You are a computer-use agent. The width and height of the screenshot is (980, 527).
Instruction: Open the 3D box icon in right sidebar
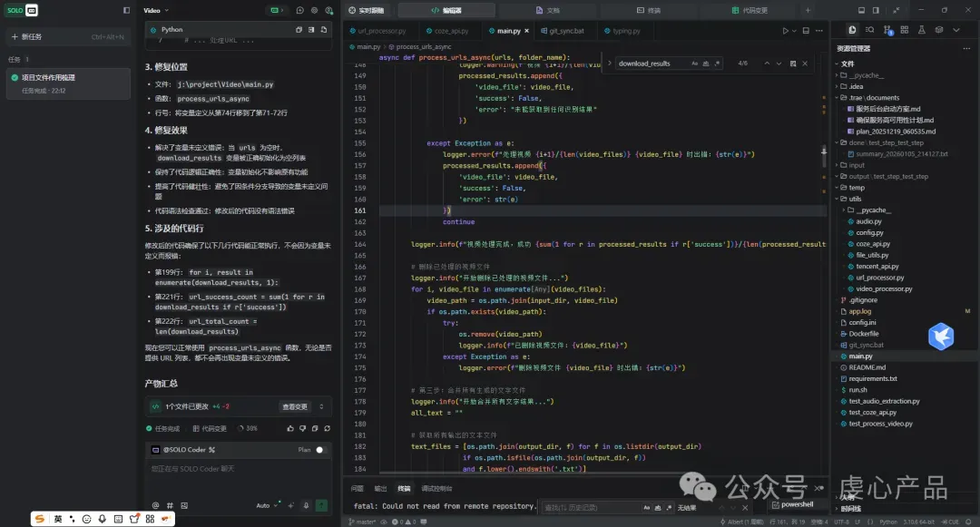tap(939, 30)
